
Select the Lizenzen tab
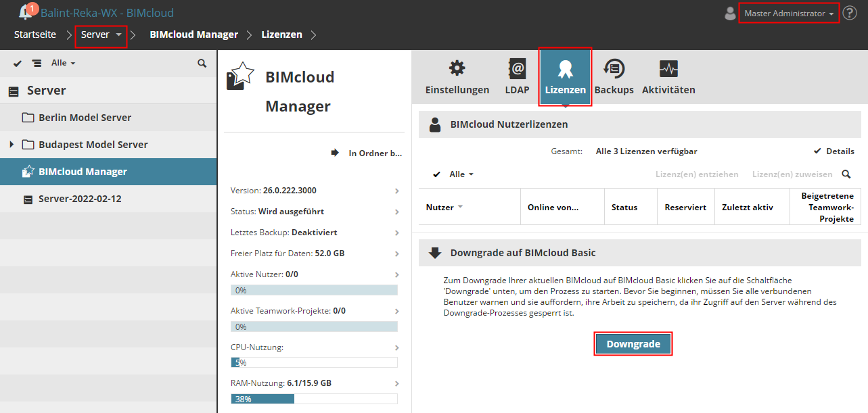point(565,77)
